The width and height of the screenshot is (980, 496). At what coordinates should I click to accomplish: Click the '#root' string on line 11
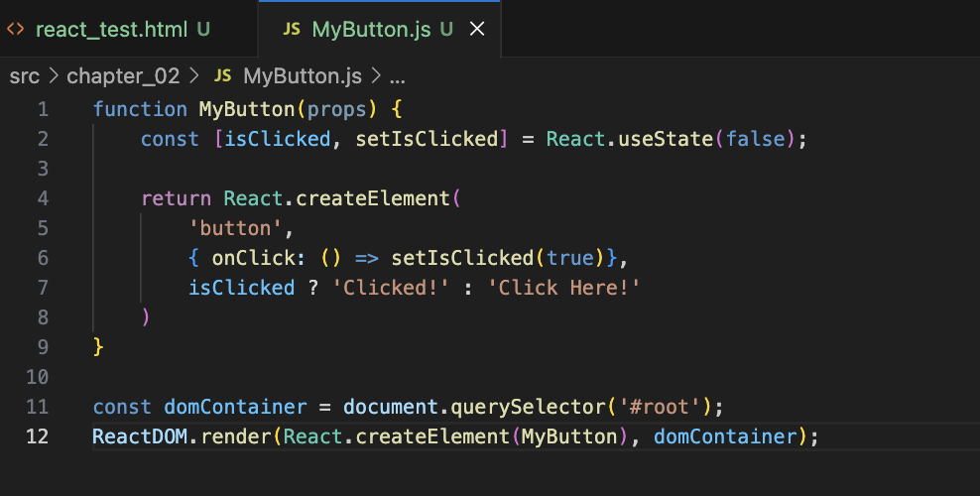tap(660, 407)
